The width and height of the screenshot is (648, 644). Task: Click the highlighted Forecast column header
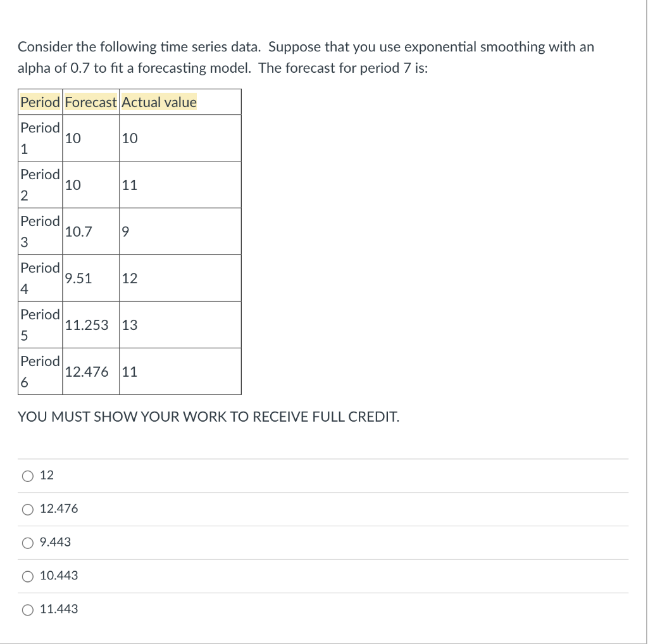[90, 101]
